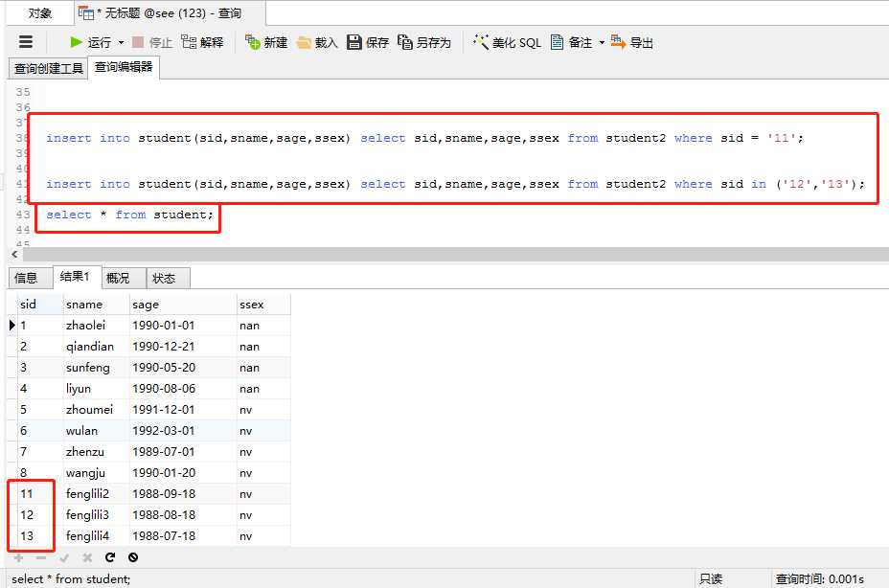889x588 pixels.
Task: Discard changes with X icon
Action: 87,558
